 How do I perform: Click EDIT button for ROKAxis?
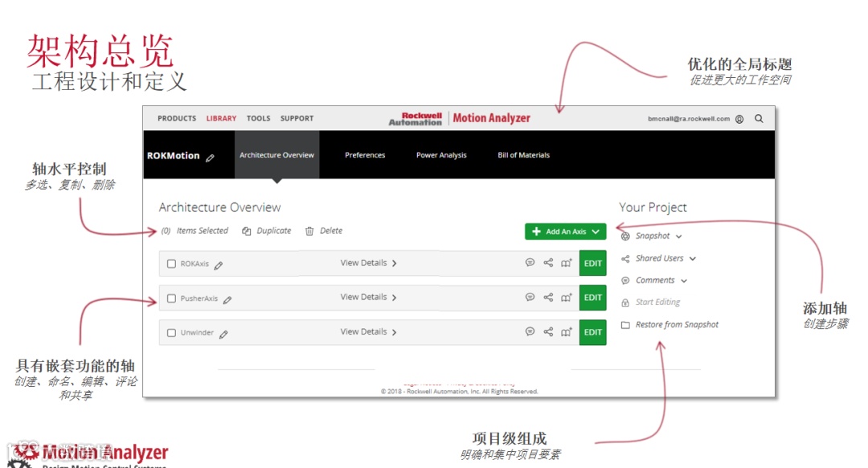click(x=593, y=263)
